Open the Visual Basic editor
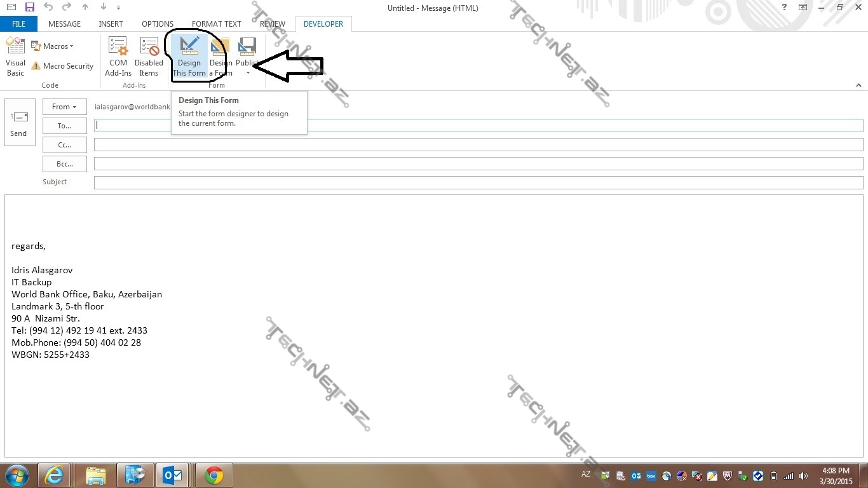This screenshot has height=488, width=868. pos(15,57)
